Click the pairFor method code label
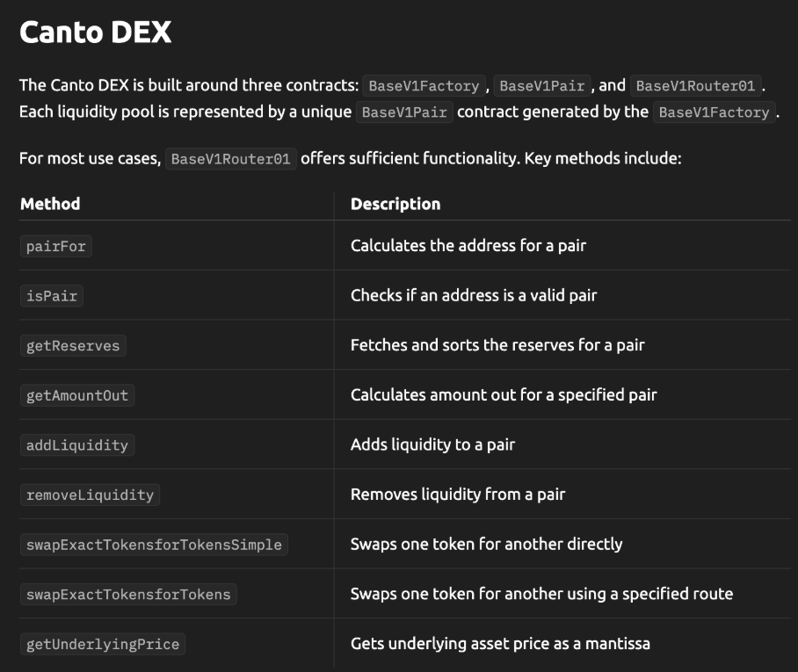The width and height of the screenshot is (798, 672). [56, 246]
